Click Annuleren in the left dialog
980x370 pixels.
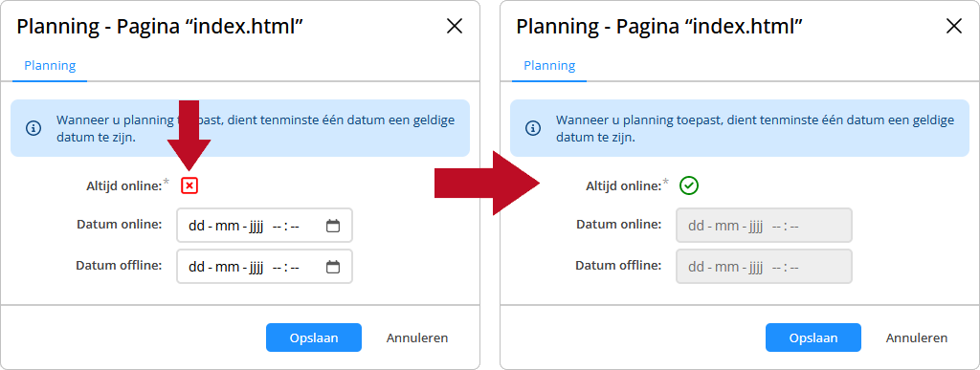click(417, 337)
